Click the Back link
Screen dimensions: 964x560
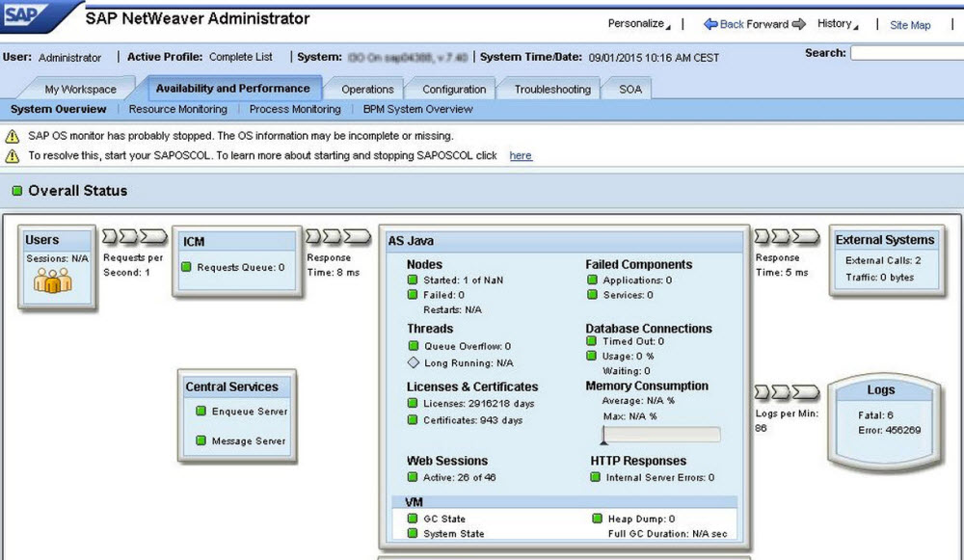pyautogui.click(x=732, y=24)
